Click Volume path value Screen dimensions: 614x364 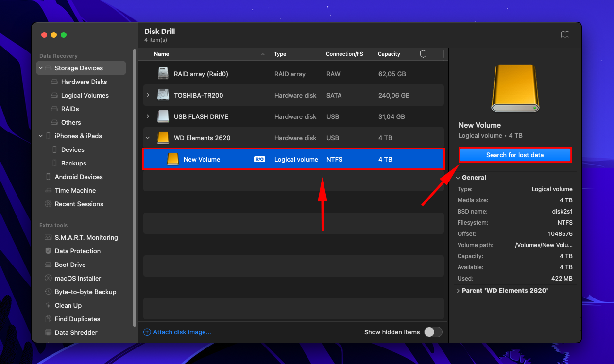point(544,245)
